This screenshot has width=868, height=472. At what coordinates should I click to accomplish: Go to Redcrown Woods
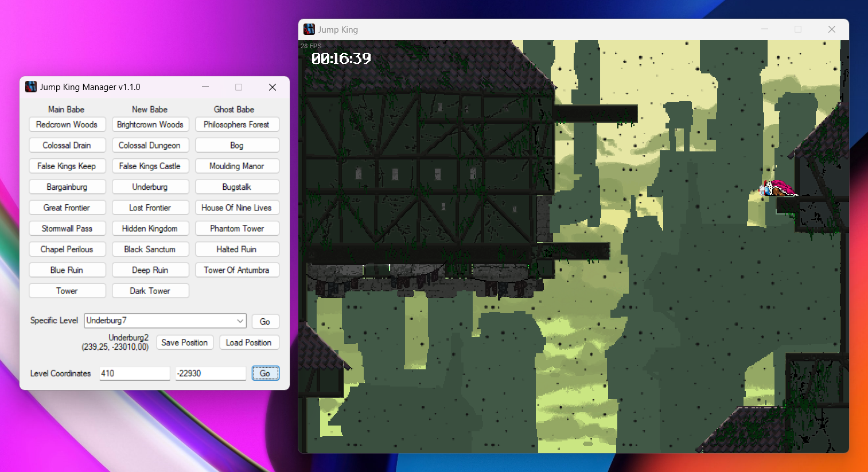coord(67,124)
